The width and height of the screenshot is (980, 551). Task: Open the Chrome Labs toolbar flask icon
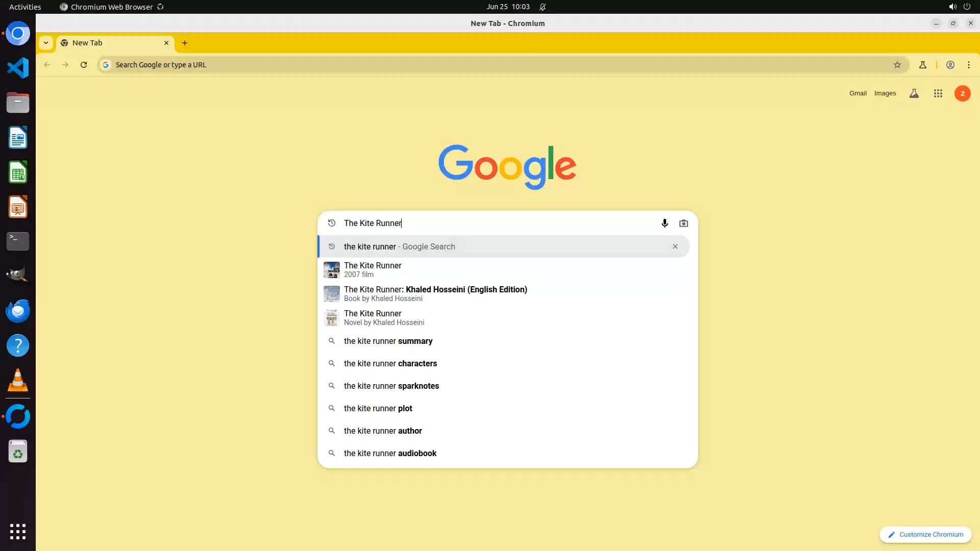point(922,65)
